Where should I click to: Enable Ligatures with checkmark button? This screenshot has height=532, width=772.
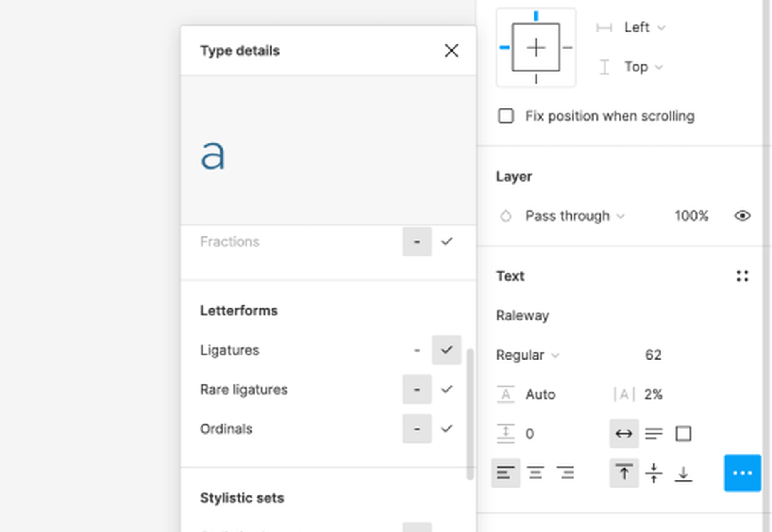click(x=447, y=350)
